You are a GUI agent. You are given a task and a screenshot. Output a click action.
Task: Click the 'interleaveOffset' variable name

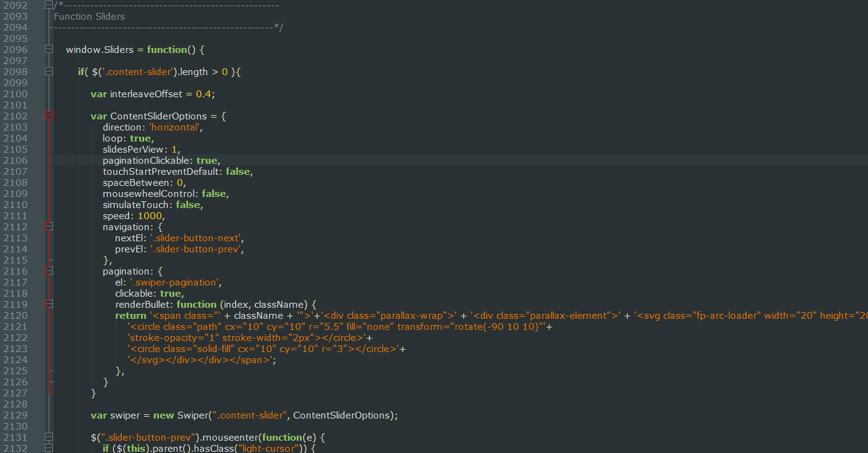click(146, 94)
